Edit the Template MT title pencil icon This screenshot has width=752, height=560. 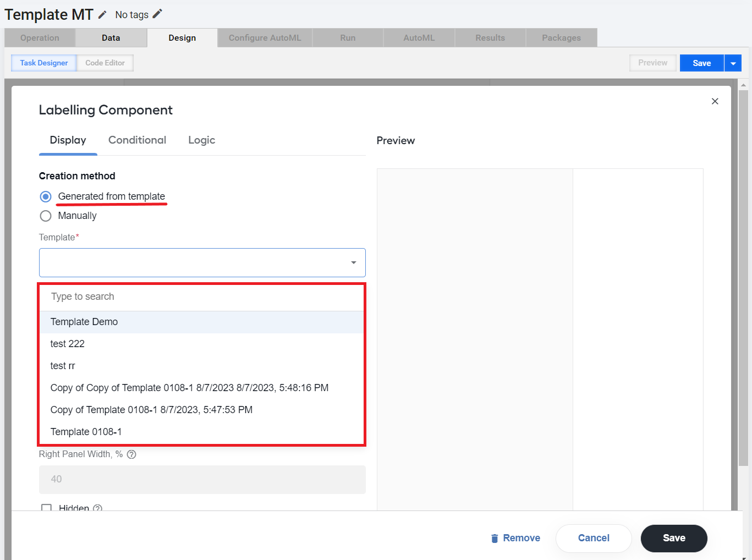(x=102, y=15)
